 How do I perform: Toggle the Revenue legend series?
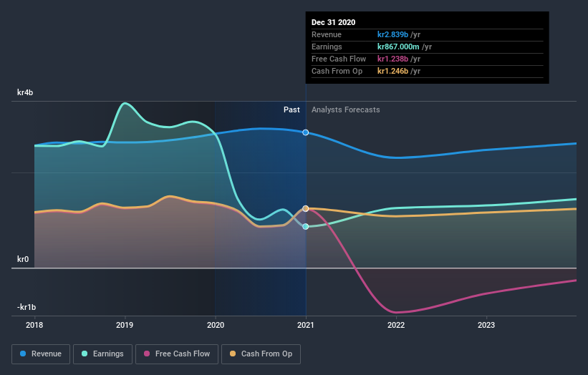pos(41,354)
